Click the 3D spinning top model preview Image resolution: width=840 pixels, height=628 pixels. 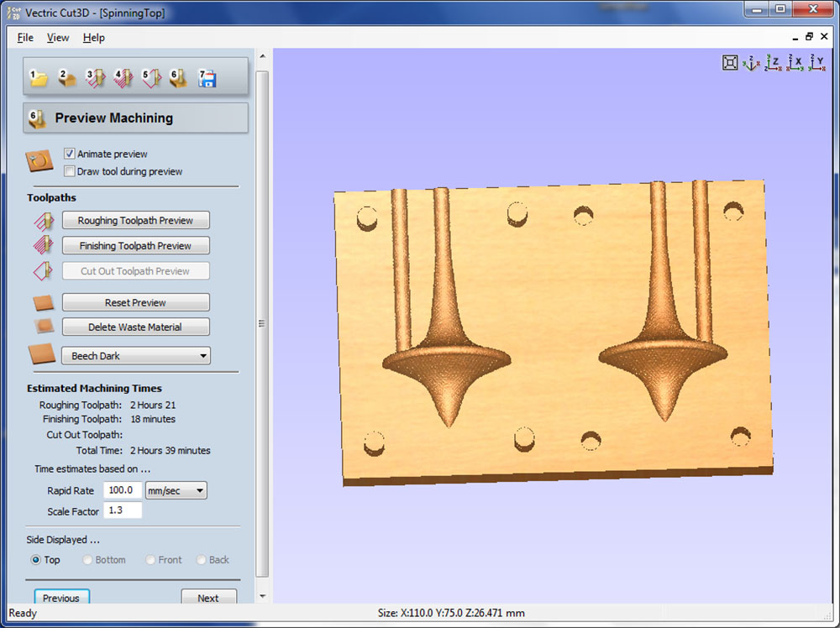(x=554, y=333)
